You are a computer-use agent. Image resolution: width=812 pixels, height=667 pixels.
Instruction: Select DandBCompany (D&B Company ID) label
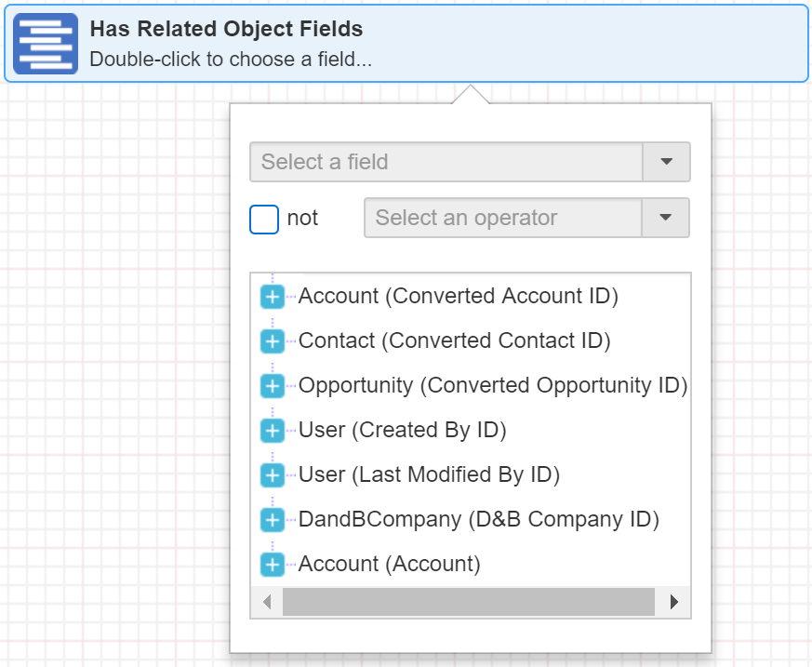[x=478, y=520]
